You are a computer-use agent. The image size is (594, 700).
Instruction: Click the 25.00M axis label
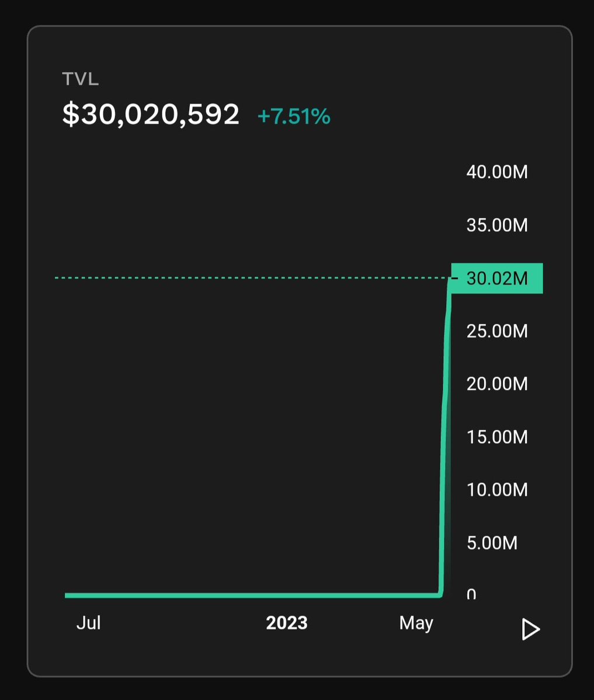(x=497, y=331)
